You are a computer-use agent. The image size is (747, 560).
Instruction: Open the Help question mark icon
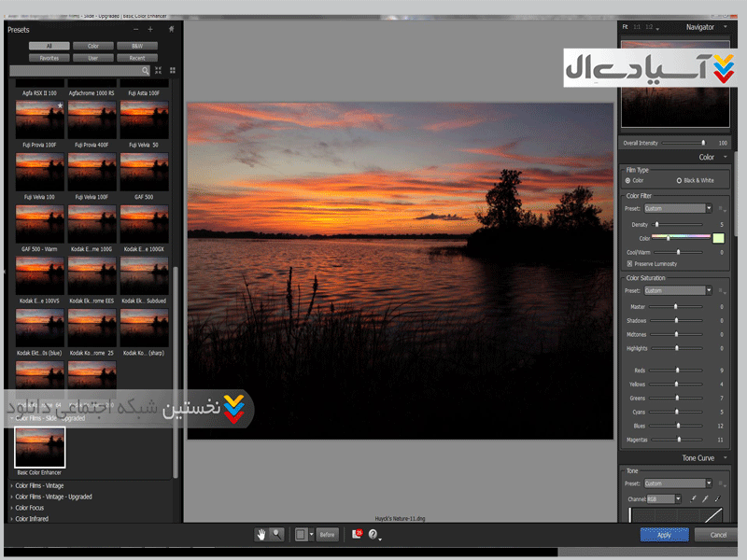click(373, 535)
